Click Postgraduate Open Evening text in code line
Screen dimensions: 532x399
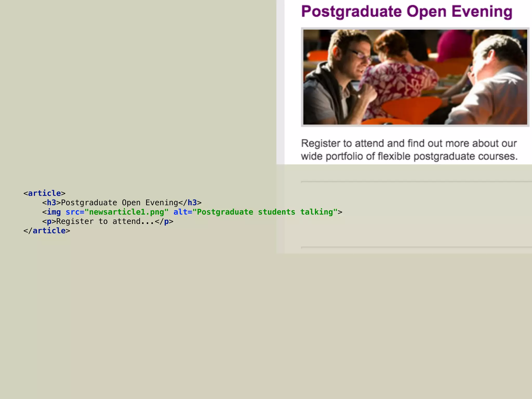pos(119,203)
